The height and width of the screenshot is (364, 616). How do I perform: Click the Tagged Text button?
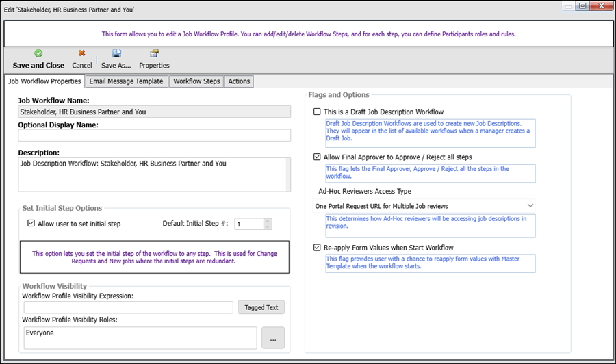coord(261,307)
